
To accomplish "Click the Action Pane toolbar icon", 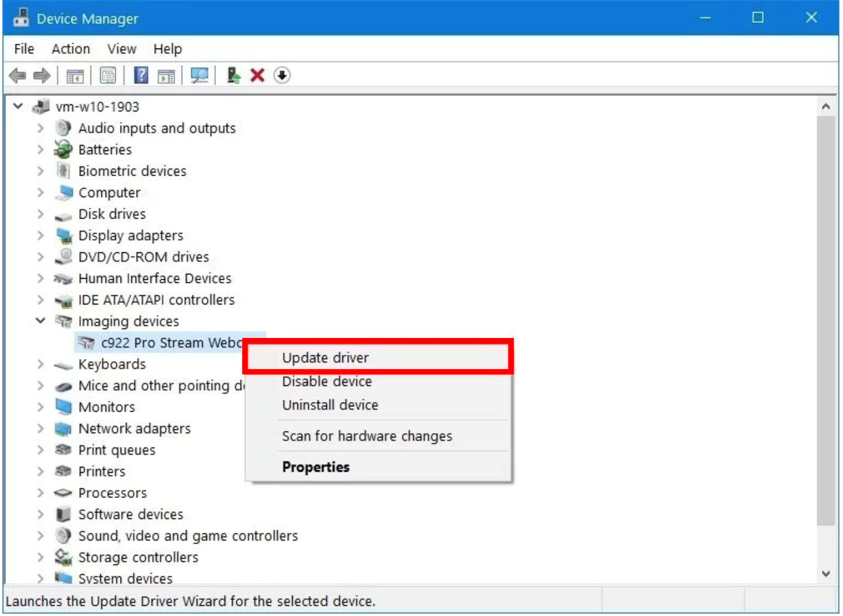I will (166, 76).
